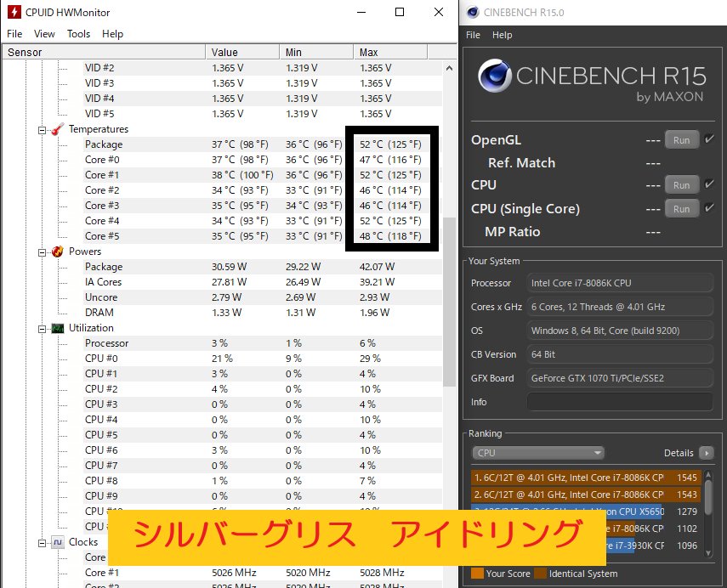
Task: Click the Powers flame icon
Action: point(58,252)
